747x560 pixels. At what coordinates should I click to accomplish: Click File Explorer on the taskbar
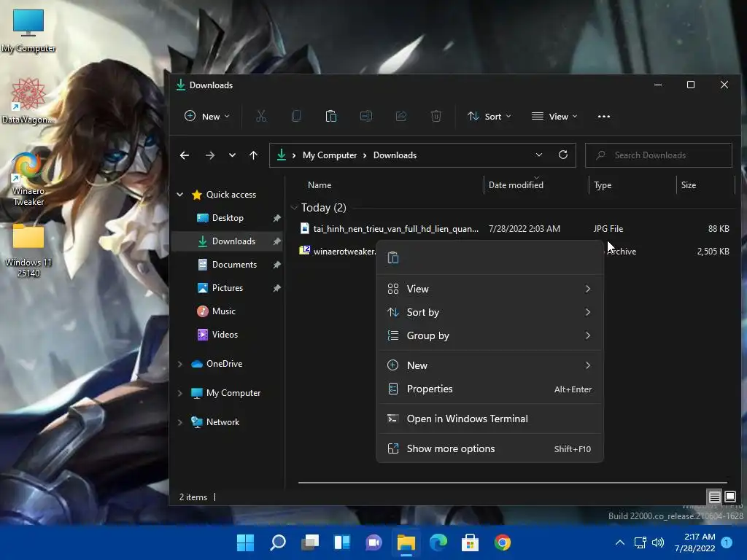point(406,542)
